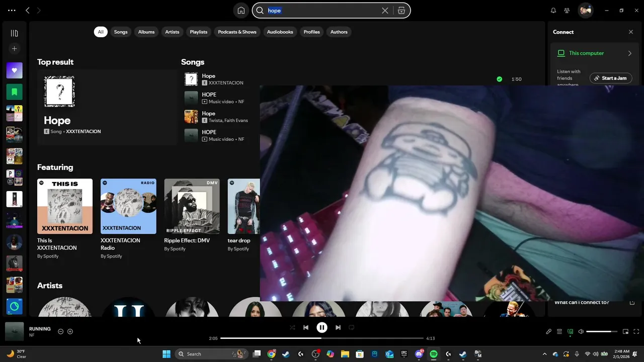Open the lyrics microphone icon
The height and width of the screenshot is (362, 644).
click(x=549, y=332)
